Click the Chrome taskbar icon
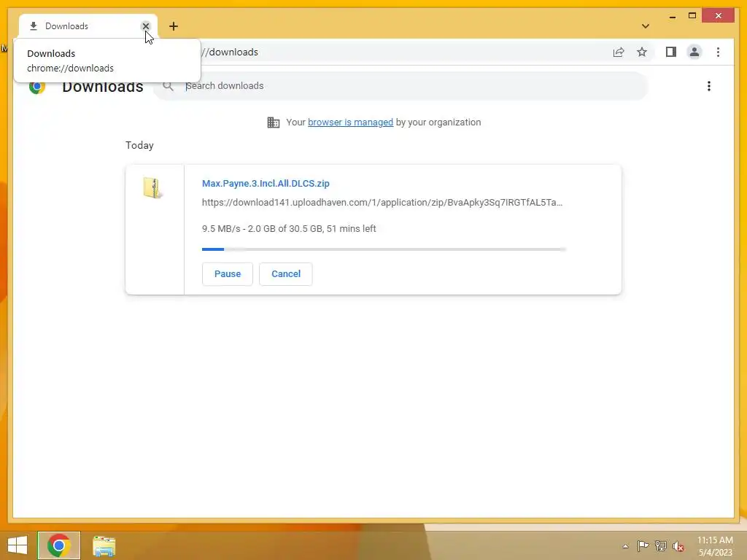Screen dimensions: 747x560 coord(59,545)
